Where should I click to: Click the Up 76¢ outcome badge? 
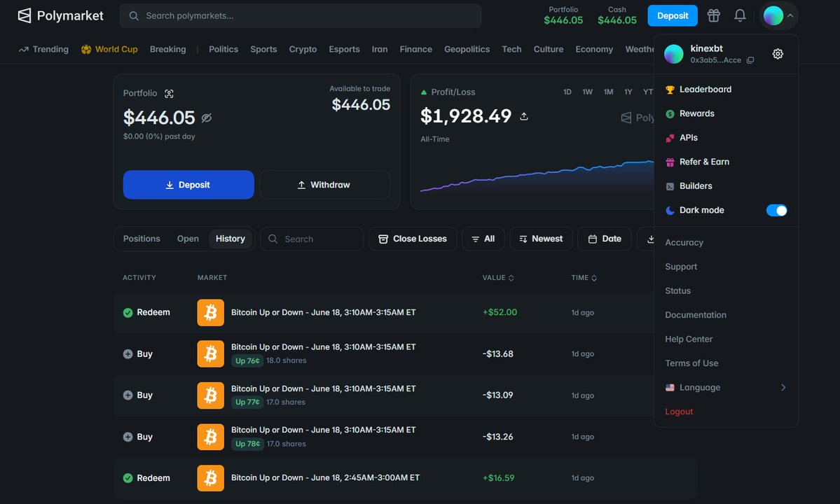click(247, 360)
